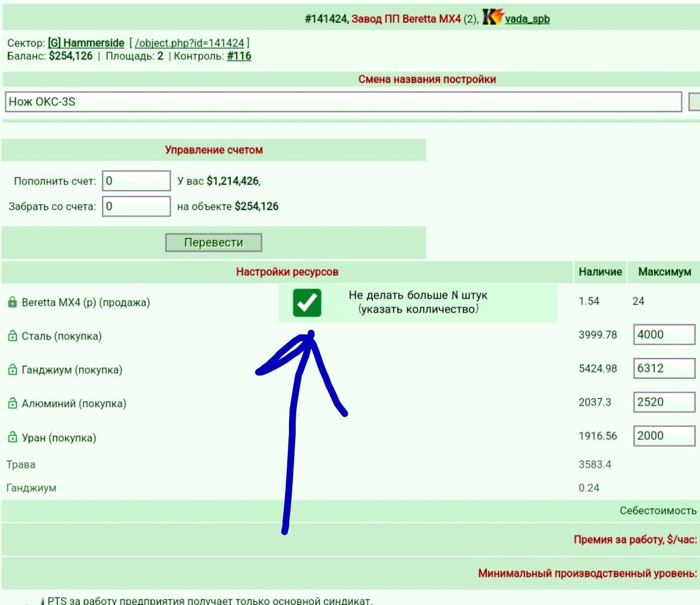Click the Трава resource row label

coord(21,464)
